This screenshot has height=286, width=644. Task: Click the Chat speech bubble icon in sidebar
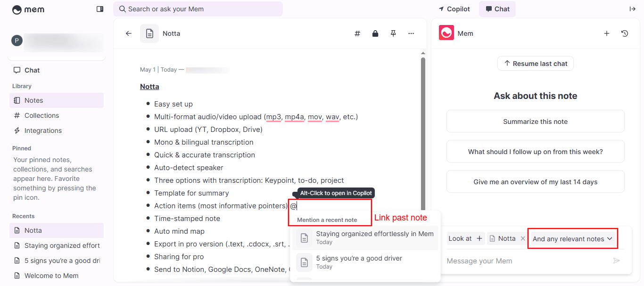(17, 70)
